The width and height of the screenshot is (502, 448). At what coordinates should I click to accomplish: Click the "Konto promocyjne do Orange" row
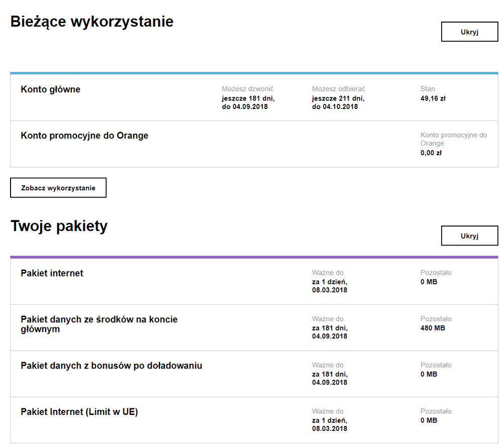(84, 135)
